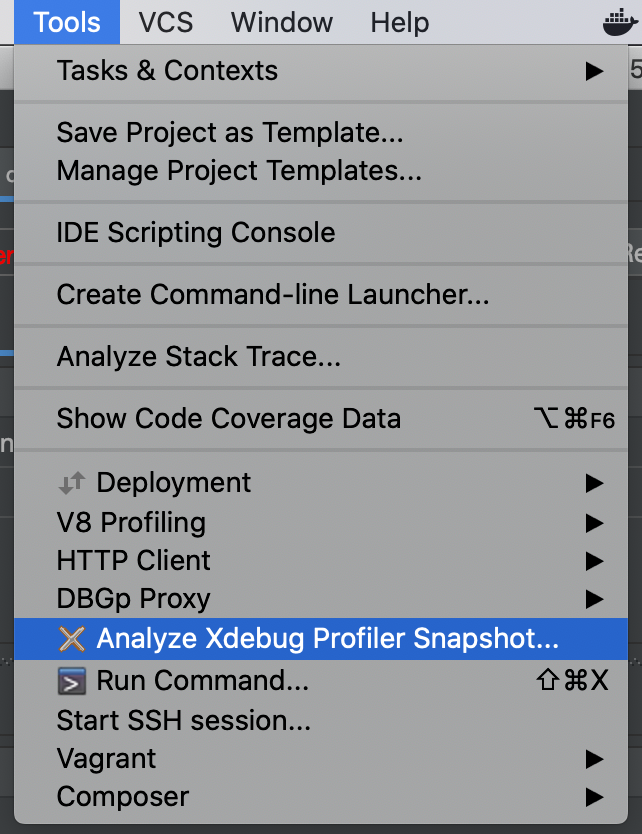Open the Help menu
Screen dimensions: 642x834
(399, 22)
